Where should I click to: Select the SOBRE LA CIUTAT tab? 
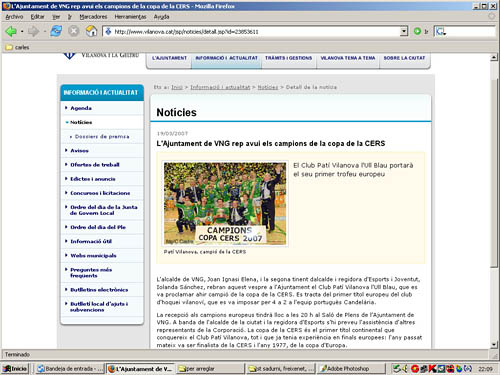tap(404, 58)
